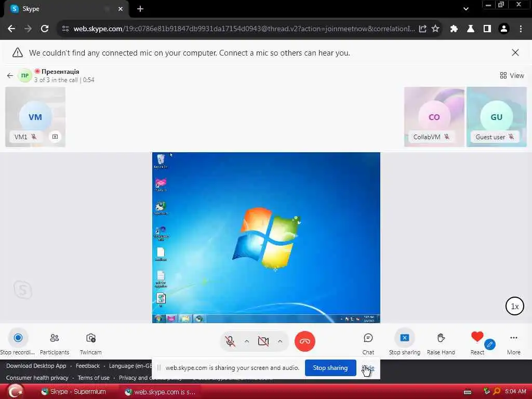Click the taskbar clock 5:04 AM
This screenshot has width=532, height=399.
click(x=515, y=391)
